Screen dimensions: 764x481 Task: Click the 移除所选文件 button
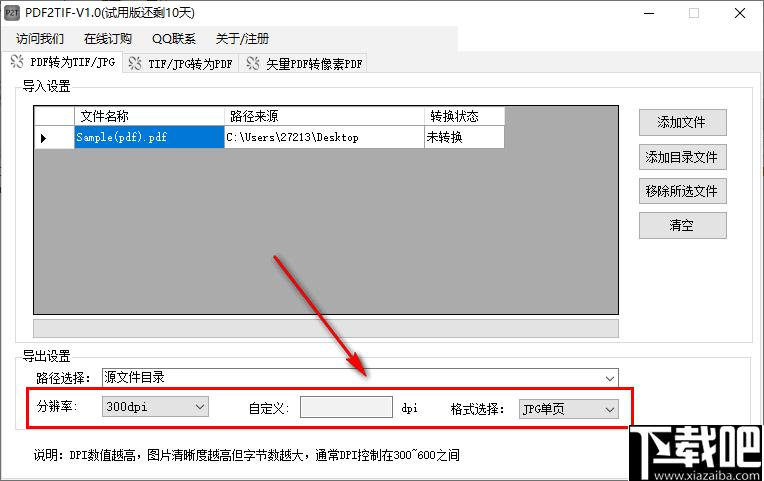[683, 191]
